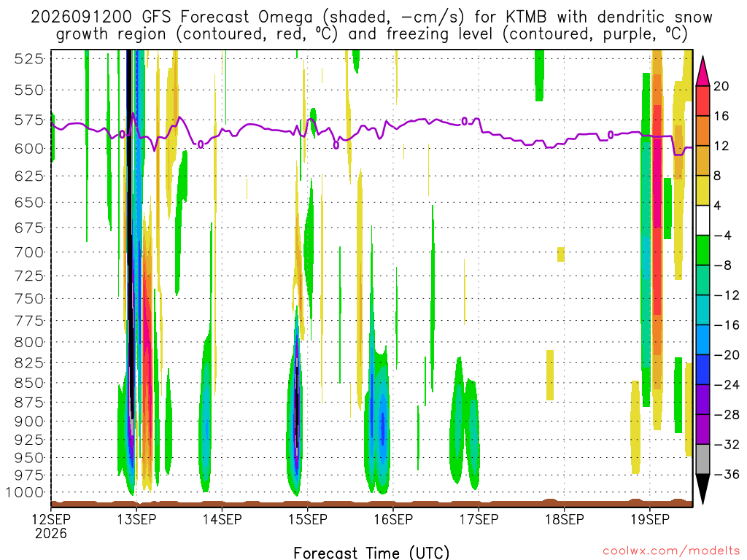Click the chart title mentioning KTMB
The width and height of the screenshot is (747, 560).
coord(371,26)
